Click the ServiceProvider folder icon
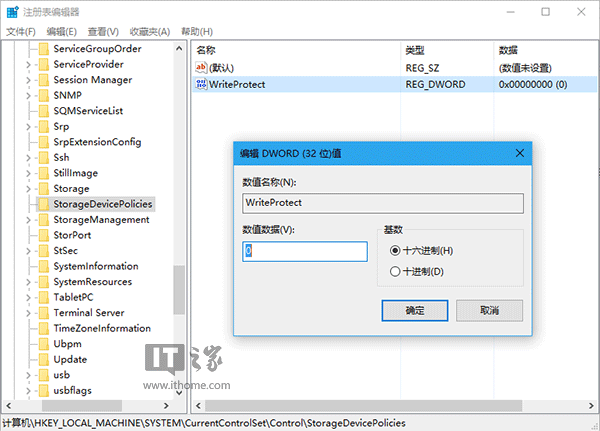Image resolution: width=600 pixels, height=431 pixels. pos(44,64)
